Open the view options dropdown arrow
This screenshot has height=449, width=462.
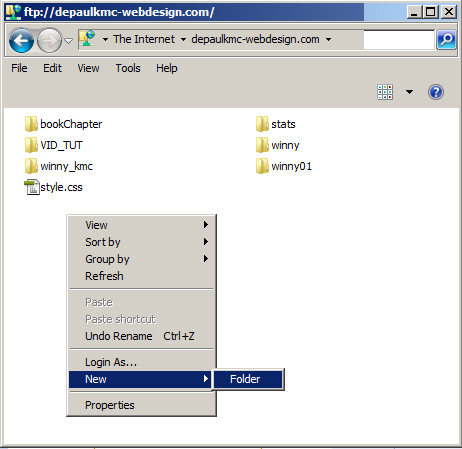click(409, 92)
